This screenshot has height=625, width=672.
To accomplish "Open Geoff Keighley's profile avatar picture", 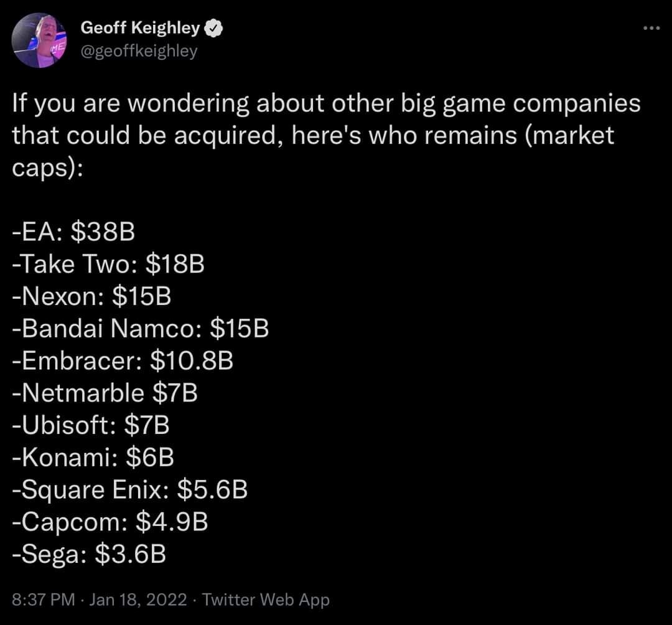I will [39, 40].
